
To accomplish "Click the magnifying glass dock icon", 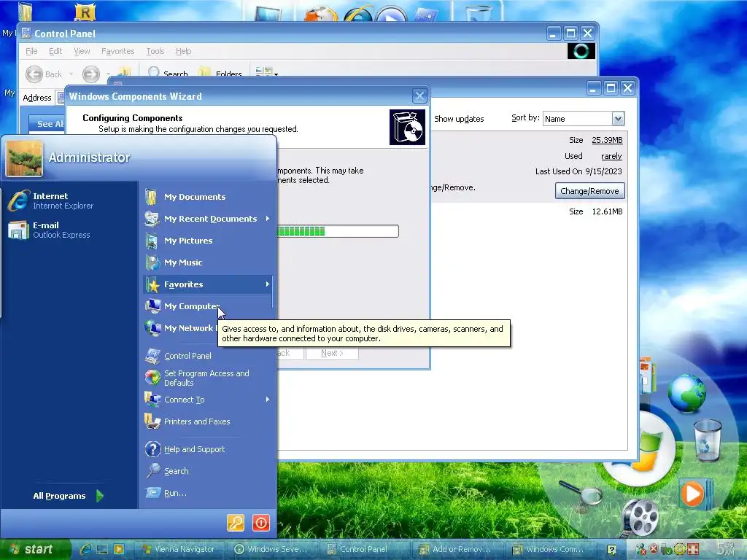I will click(x=581, y=494).
